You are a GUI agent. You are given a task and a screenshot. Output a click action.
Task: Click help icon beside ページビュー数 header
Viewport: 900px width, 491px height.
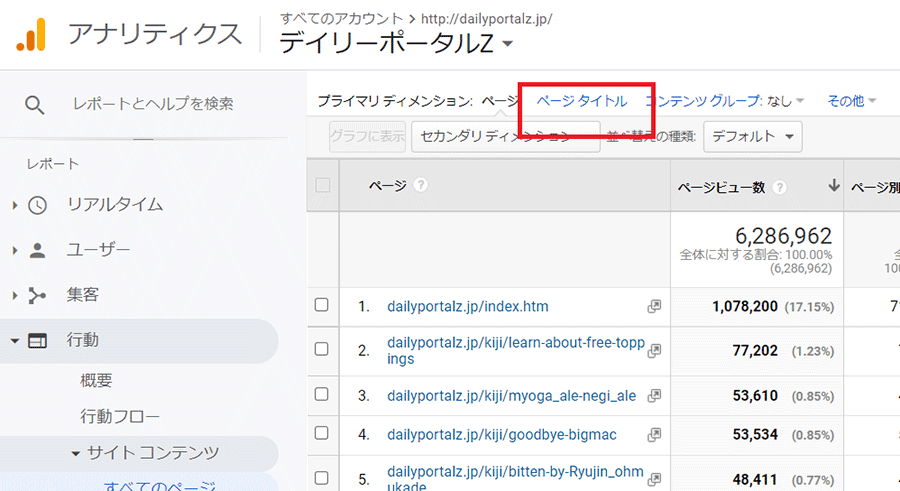tap(779, 187)
